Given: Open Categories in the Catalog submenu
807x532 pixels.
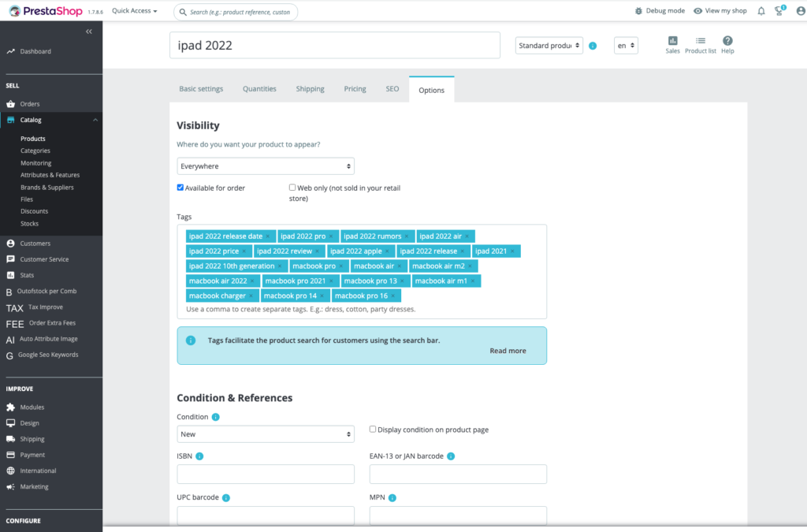Looking at the screenshot, I should [x=35, y=151].
